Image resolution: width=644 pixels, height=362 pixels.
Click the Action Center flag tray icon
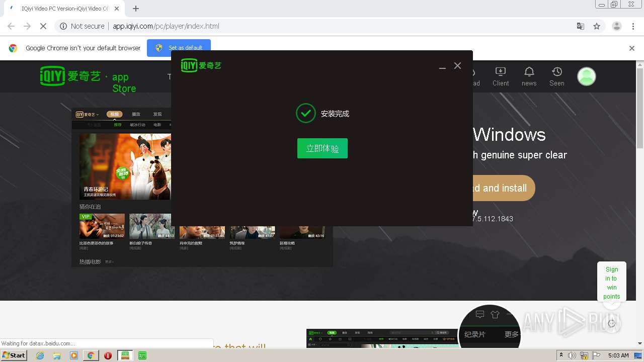(596, 355)
